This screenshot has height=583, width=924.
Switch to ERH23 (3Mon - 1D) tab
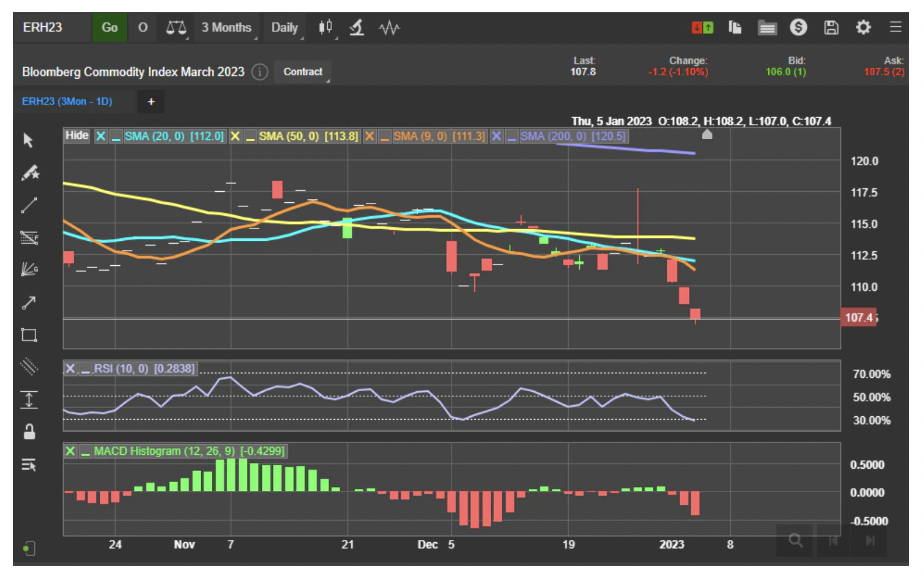(67, 101)
